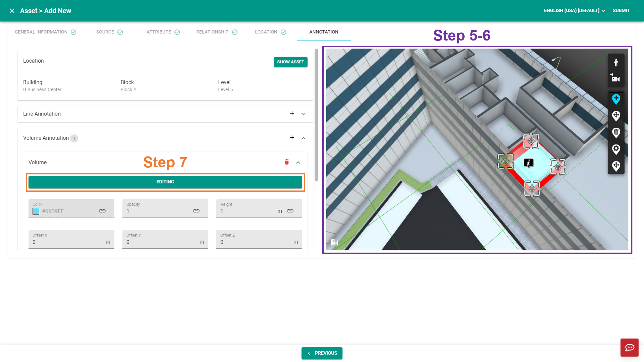
Task: Switch to the Source tab
Action: [109, 32]
